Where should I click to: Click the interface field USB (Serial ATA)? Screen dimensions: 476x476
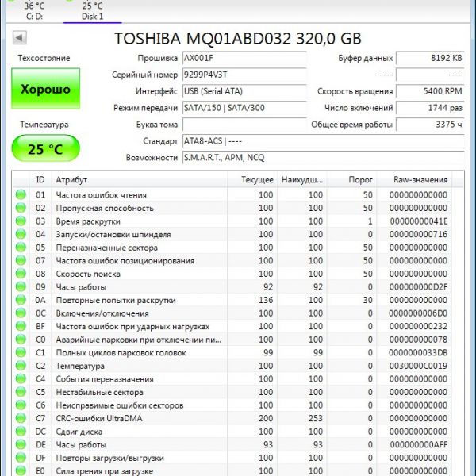pyautogui.click(x=244, y=91)
